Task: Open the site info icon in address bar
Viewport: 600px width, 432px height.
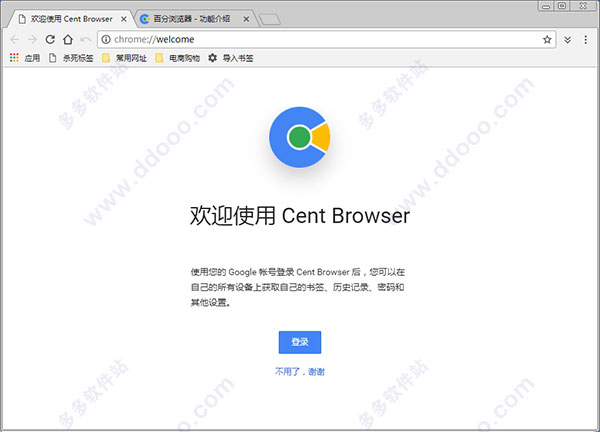Action: pyautogui.click(x=106, y=39)
